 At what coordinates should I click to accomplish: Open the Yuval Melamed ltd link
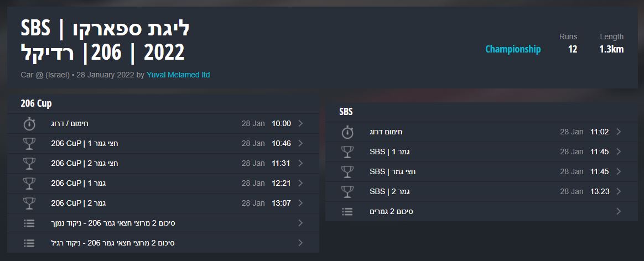click(x=178, y=75)
